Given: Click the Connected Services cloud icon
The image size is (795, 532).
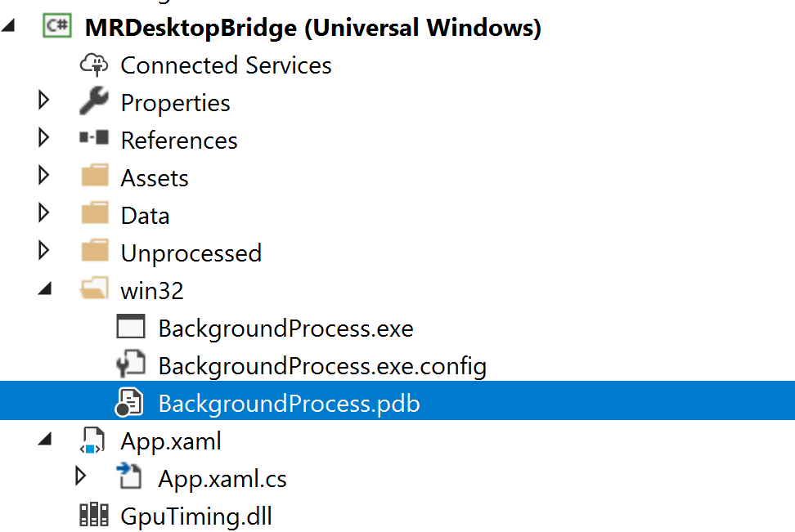Looking at the screenshot, I should 94,65.
